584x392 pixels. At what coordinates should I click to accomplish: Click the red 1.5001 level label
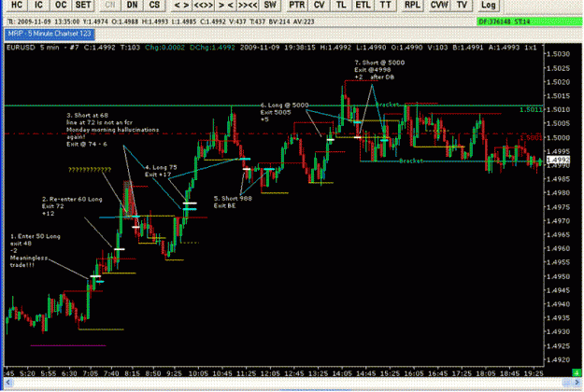point(531,138)
